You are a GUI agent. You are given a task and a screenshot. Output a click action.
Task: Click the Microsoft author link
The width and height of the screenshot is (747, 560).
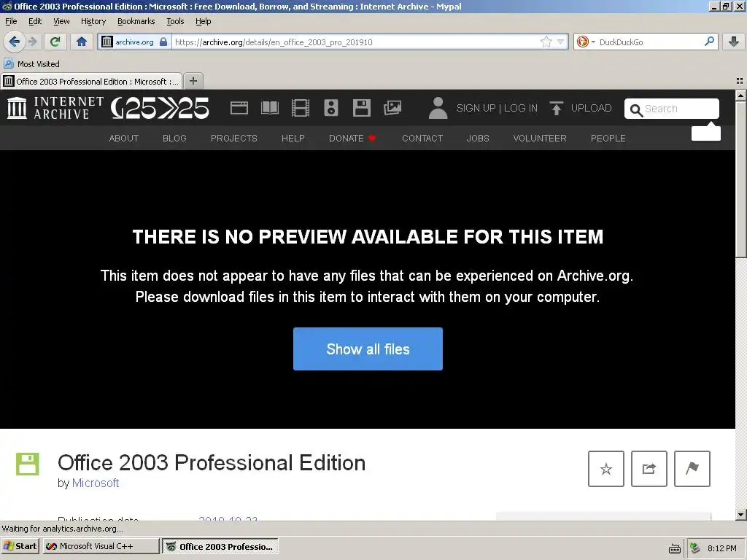pos(96,483)
